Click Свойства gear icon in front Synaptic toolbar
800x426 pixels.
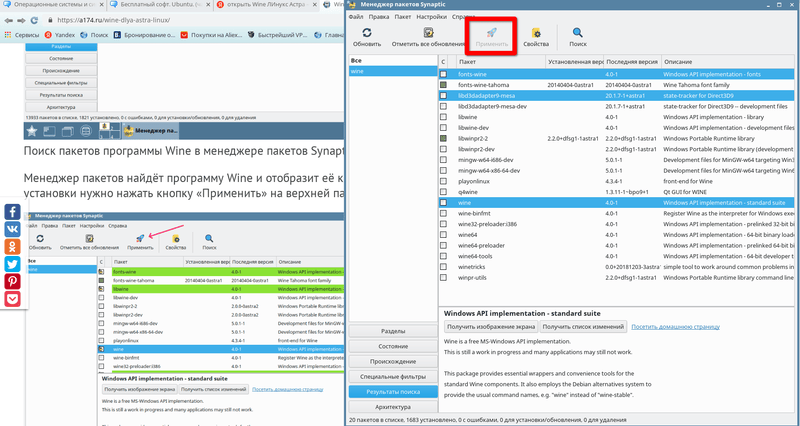pos(536,37)
